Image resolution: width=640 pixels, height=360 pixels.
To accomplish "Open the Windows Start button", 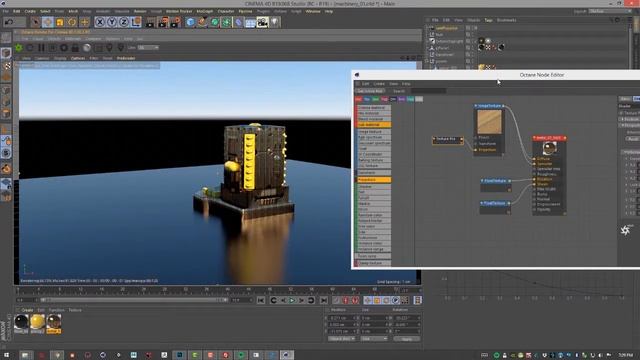I will (7, 355).
